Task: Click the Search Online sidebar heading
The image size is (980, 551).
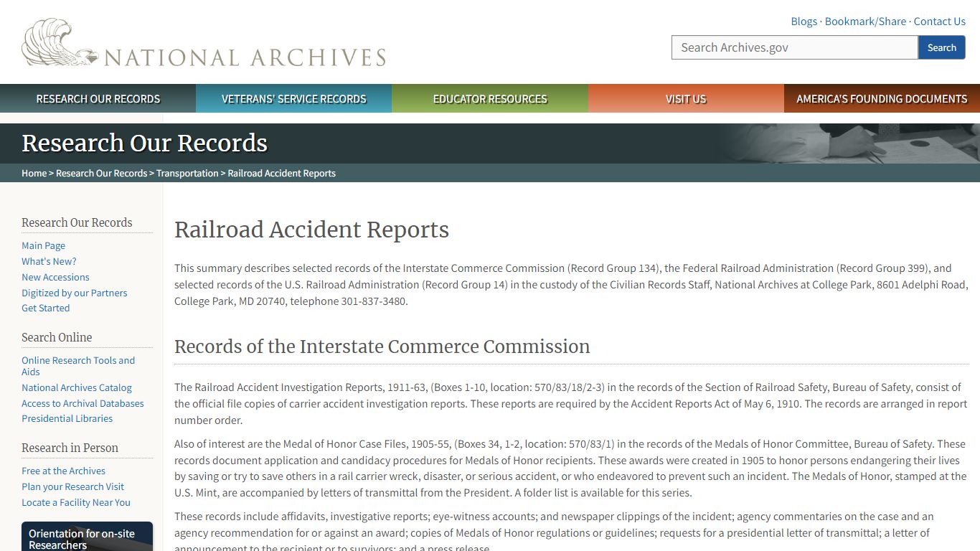Action: click(x=57, y=337)
